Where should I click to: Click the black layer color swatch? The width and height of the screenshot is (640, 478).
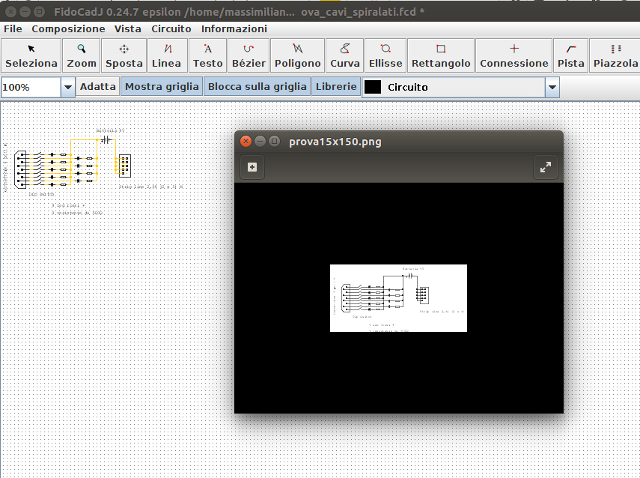coord(373,87)
